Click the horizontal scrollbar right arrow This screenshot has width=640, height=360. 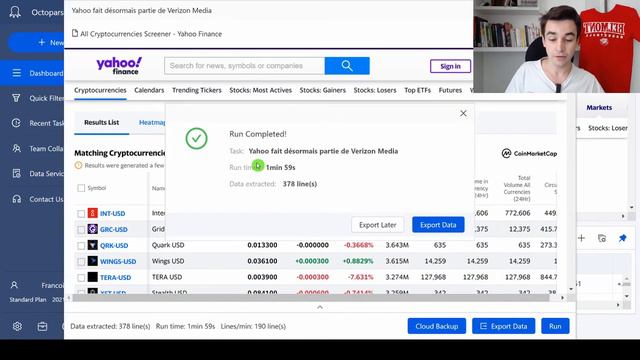(x=562, y=298)
